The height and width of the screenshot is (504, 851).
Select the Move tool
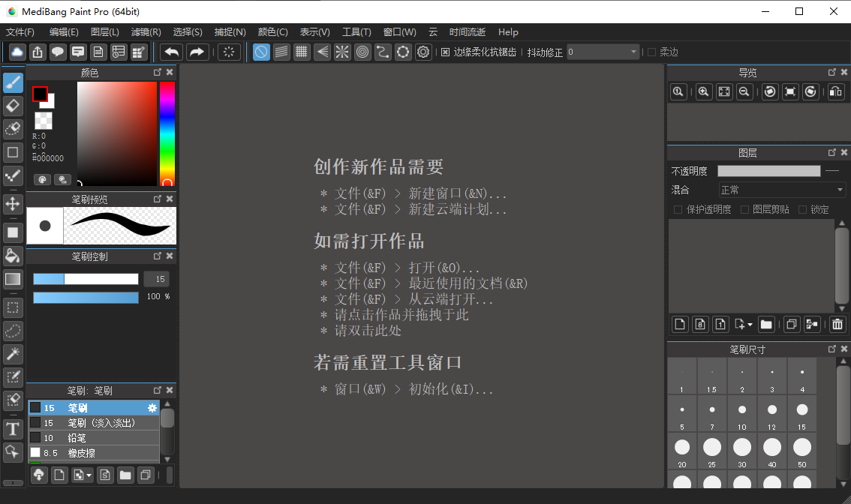click(x=13, y=204)
